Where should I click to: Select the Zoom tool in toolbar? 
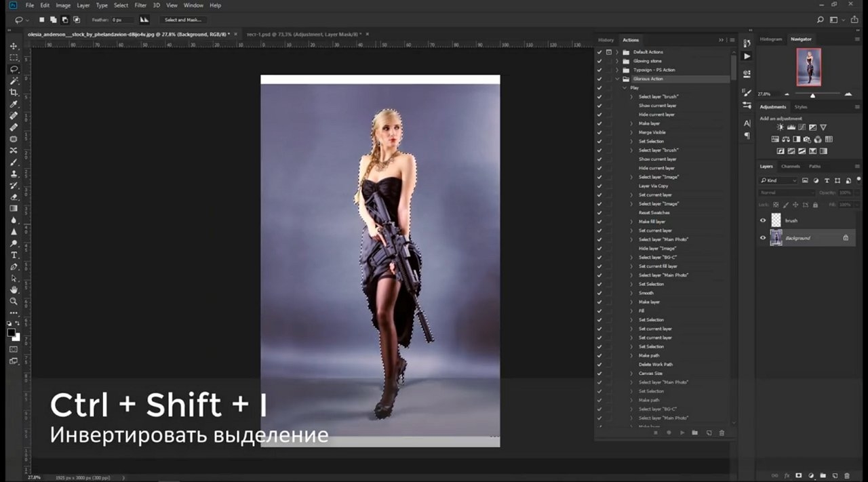click(x=14, y=301)
